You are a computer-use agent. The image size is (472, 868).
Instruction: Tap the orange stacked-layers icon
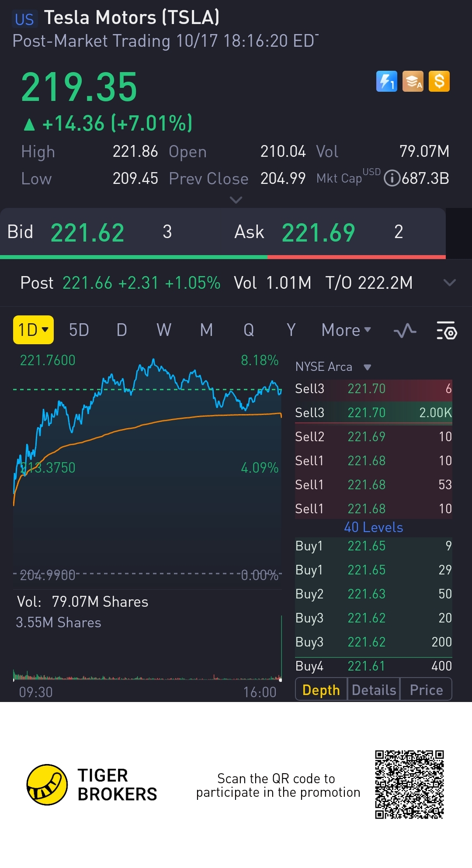pos(413,81)
